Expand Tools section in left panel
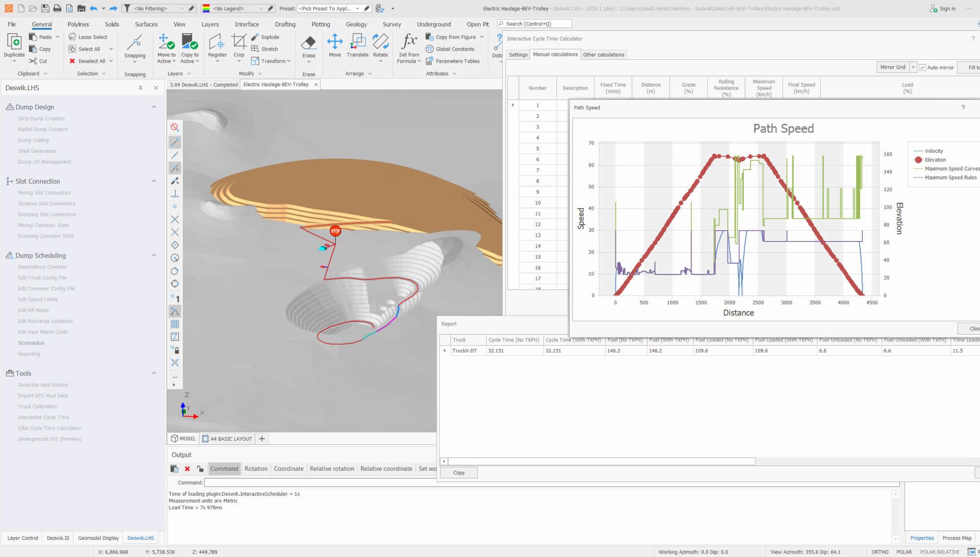Viewport: 980px width, 557px height. coord(153,372)
